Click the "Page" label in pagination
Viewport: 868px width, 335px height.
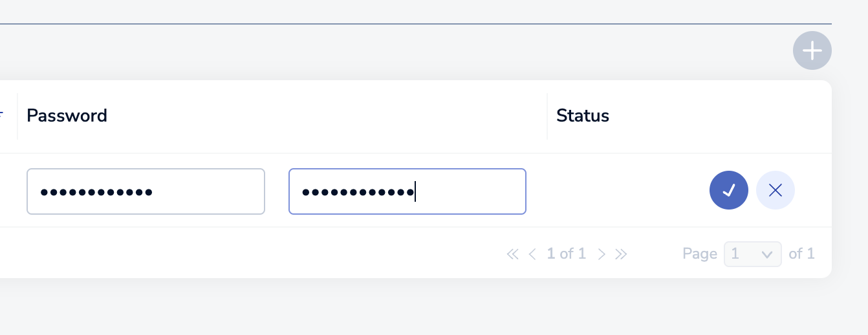700,254
